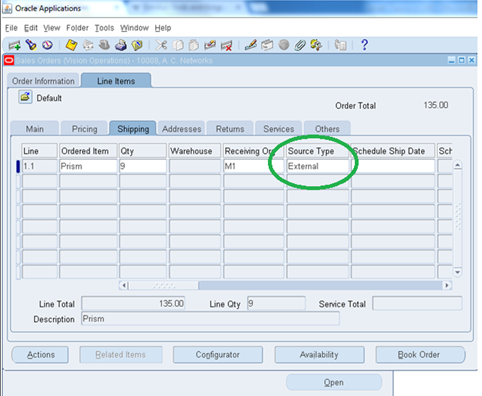Open Find with the flashlight icon
482x396 pixels.
pos(31,45)
